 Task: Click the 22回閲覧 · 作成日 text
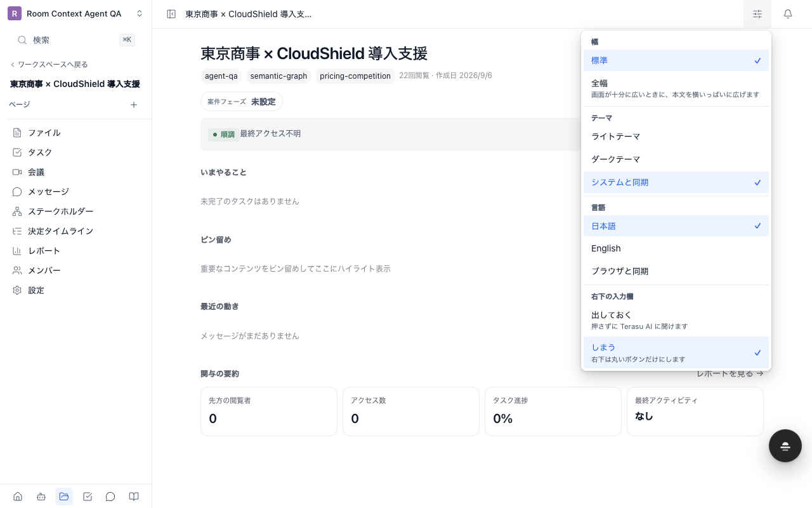point(445,76)
